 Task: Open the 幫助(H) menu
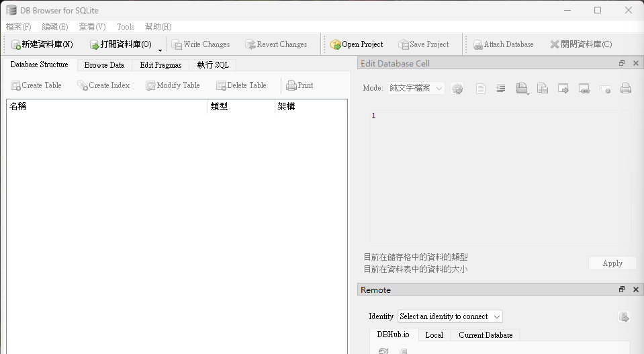(158, 27)
